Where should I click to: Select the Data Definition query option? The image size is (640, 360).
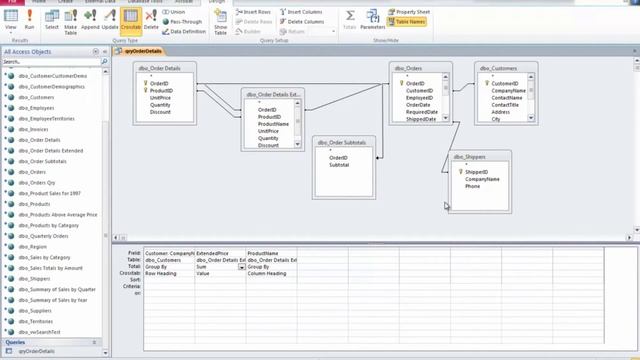point(184,31)
